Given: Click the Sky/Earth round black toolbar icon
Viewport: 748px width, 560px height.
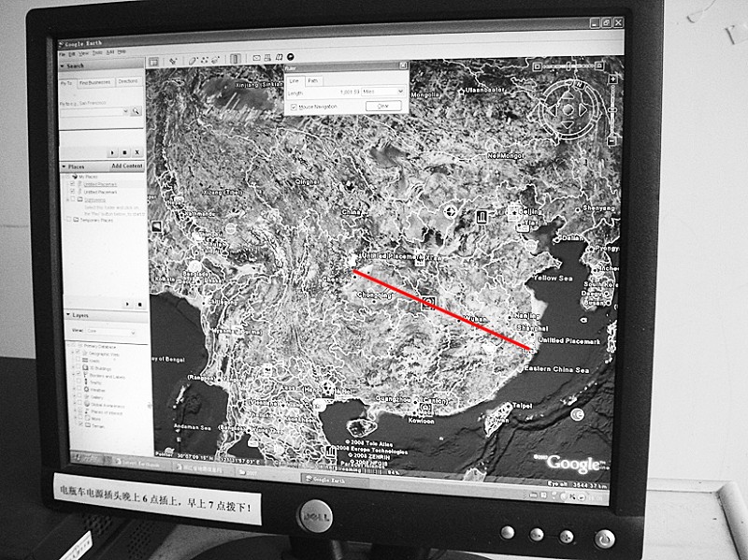Looking at the screenshot, I should (x=290, y=57).
